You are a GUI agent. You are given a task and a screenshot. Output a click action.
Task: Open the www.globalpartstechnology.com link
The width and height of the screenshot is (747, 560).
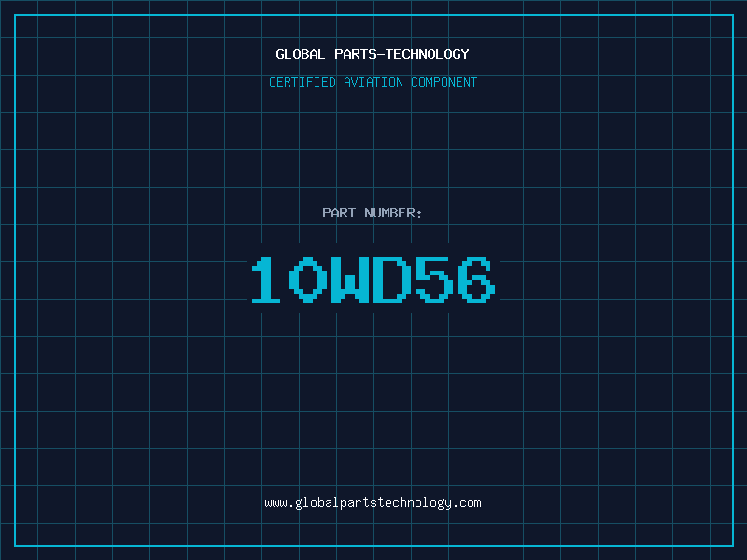pyautogui.click(x=373, y=503)
